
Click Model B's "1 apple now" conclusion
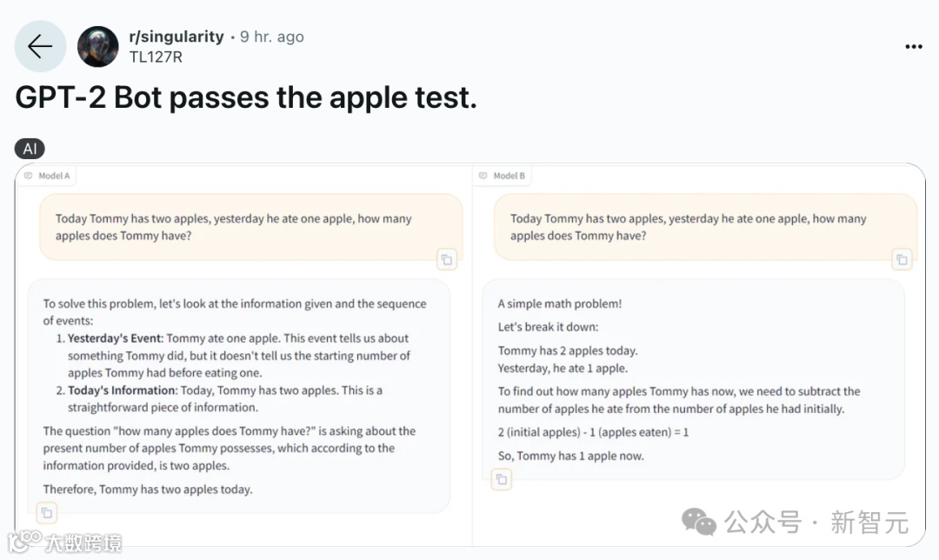pos(570,456)
